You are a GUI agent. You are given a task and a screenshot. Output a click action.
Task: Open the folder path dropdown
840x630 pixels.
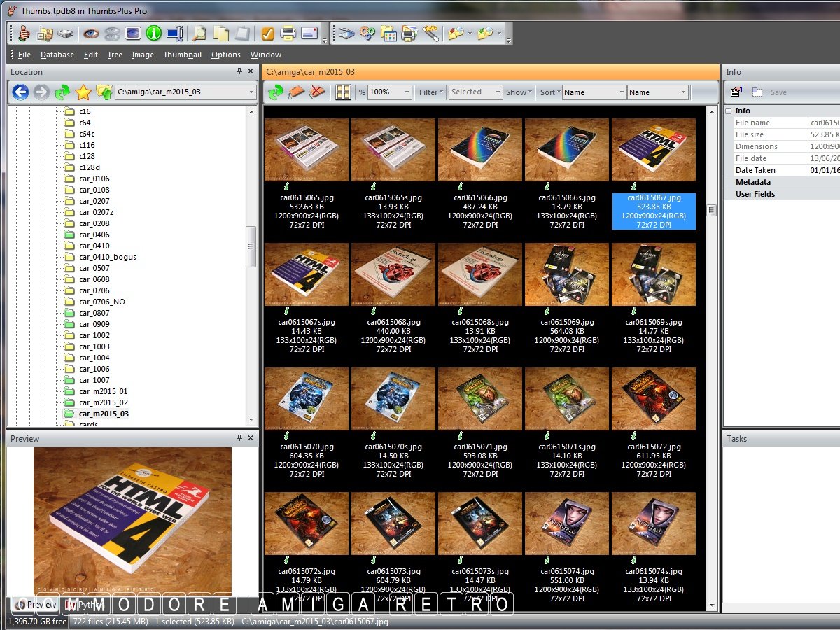[251, 92]
